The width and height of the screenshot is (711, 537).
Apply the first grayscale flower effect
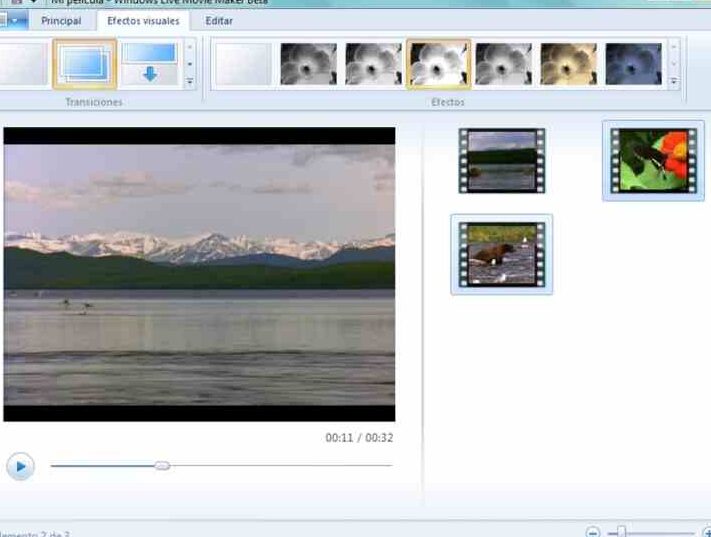click(308, 64)
